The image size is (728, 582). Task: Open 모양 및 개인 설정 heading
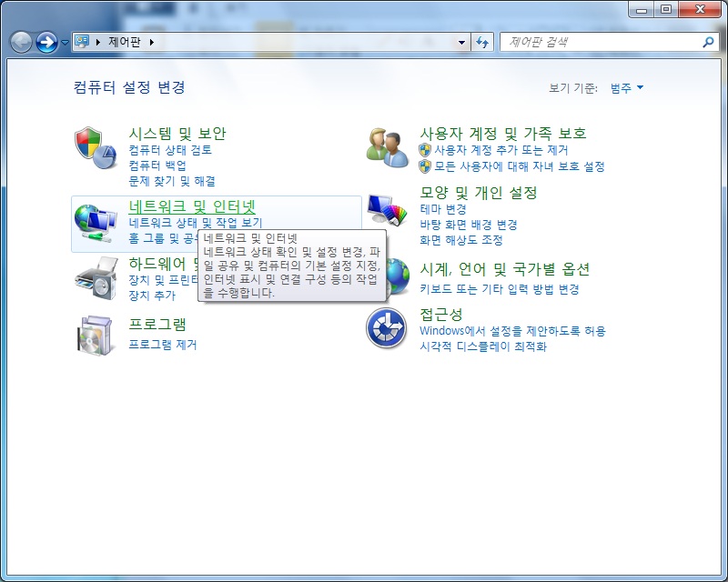[479, 192]
